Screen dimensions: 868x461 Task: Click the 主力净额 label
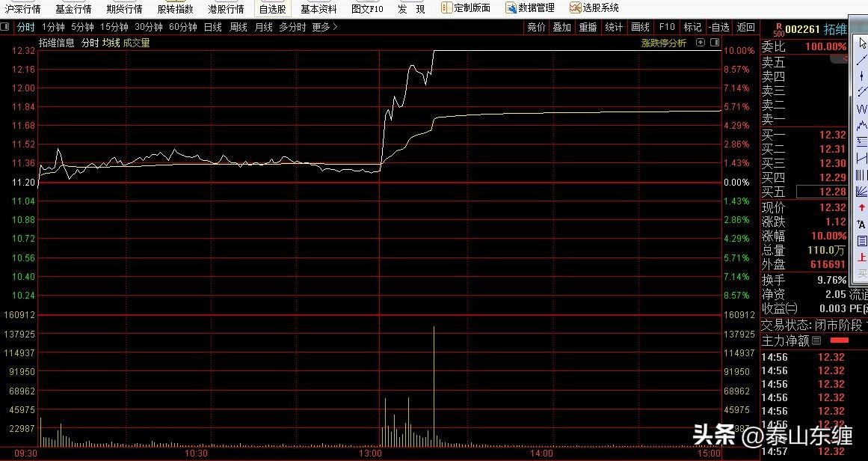point(785,341)
